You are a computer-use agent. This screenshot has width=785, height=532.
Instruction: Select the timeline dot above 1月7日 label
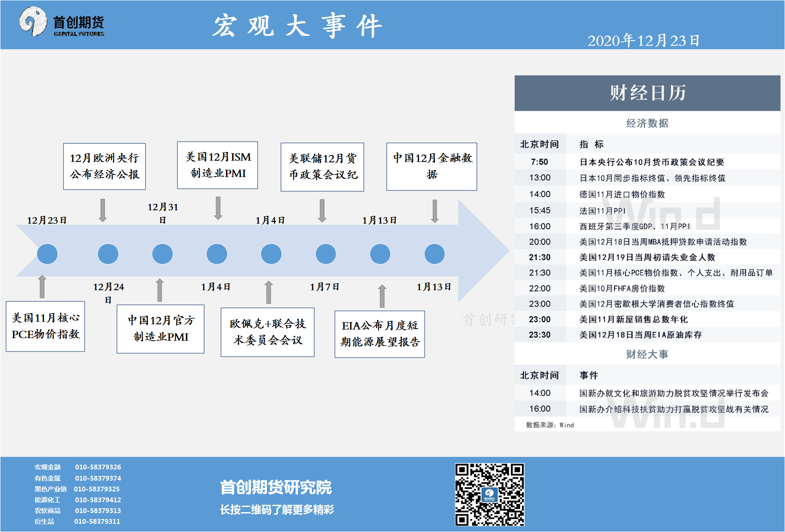pyautogui.click(x=326, y=254)
